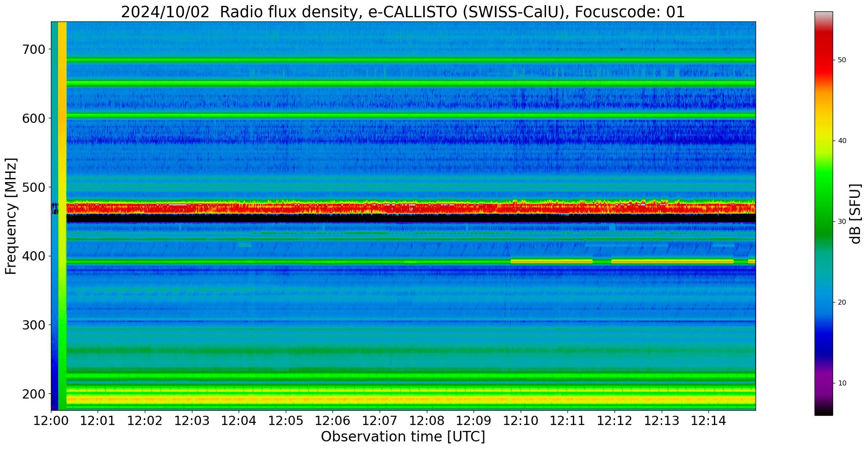Click the green horizontal line near 685 MHz
The height and width of the screenshot is (449, 868).
click(x=411, y=60)
